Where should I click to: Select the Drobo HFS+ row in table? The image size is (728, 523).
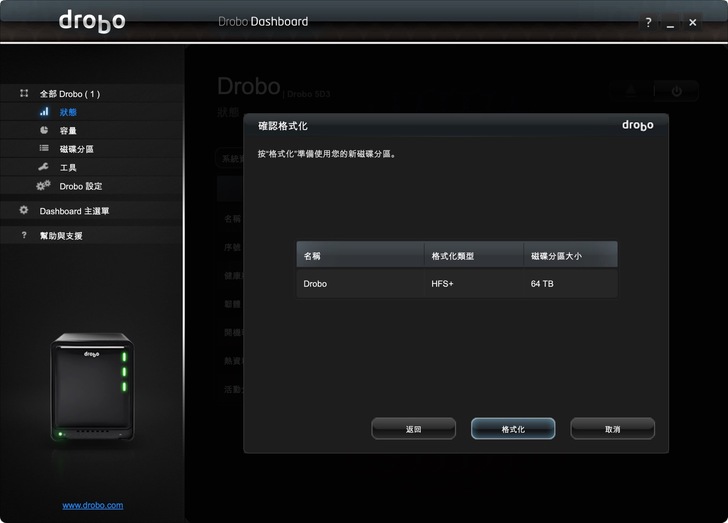456,283
